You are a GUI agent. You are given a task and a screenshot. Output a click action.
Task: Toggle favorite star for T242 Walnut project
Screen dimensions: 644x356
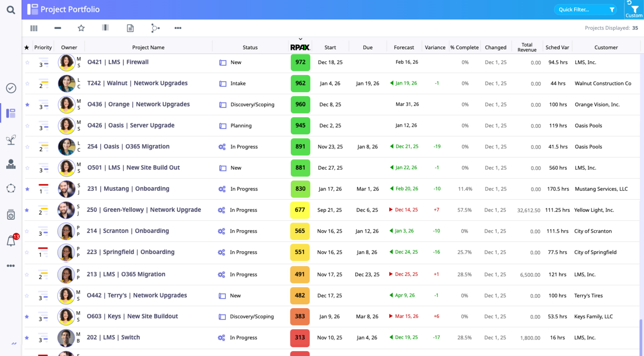pyautogui.click(x=27, y=83)
